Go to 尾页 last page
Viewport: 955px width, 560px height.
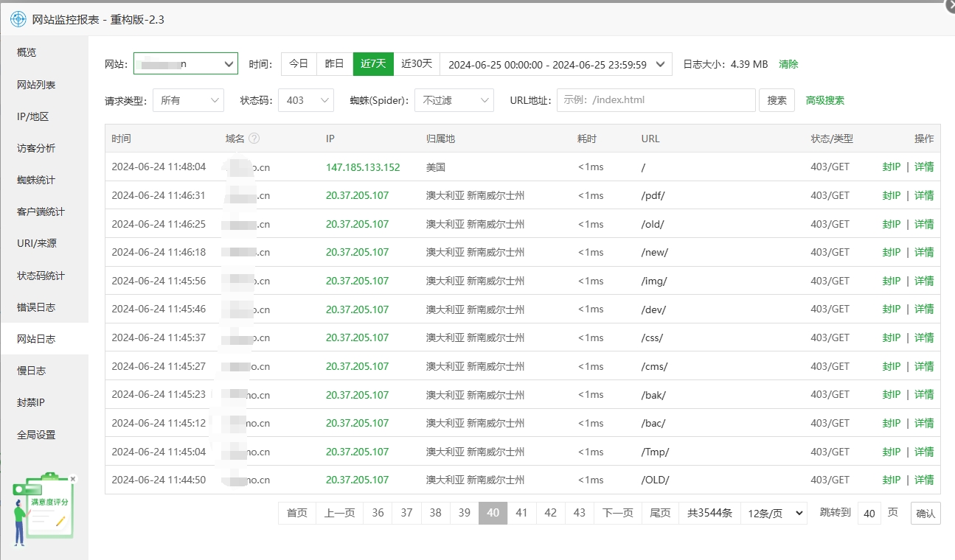(x=661, y=513)
